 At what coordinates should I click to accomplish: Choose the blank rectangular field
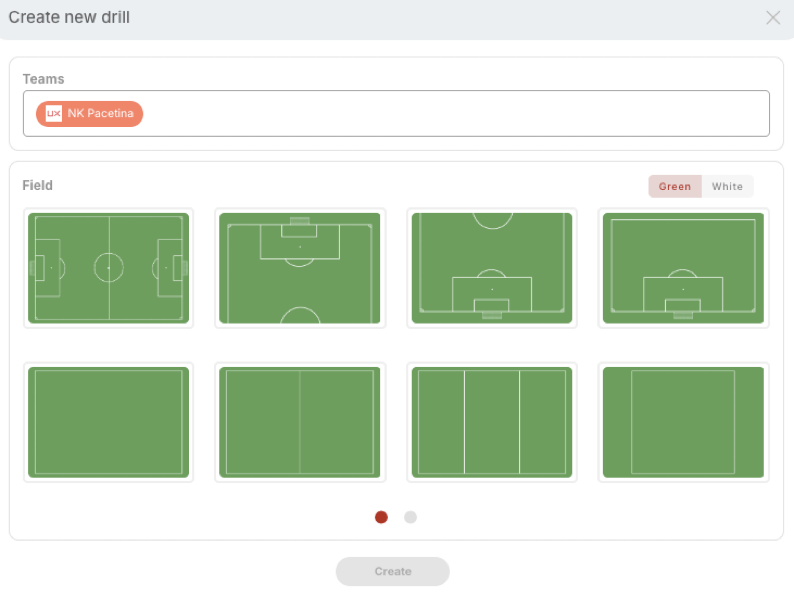pos(108,422)
